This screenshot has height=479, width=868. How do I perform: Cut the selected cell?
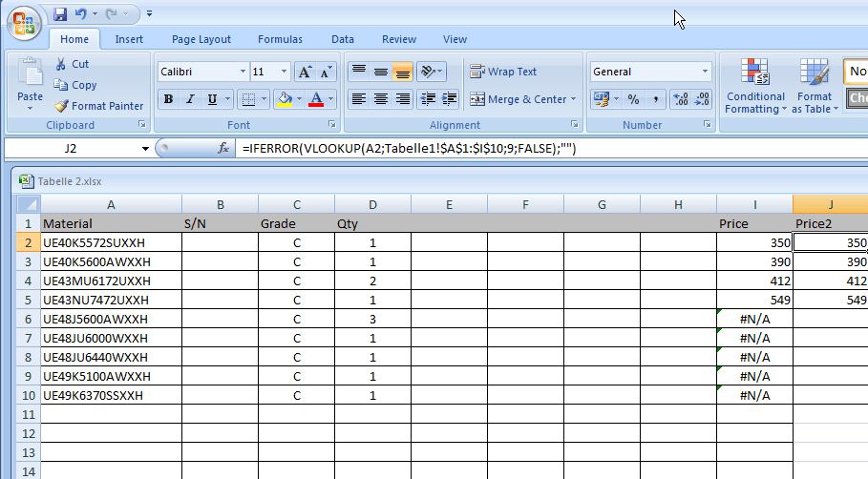(x=72, y=64)
